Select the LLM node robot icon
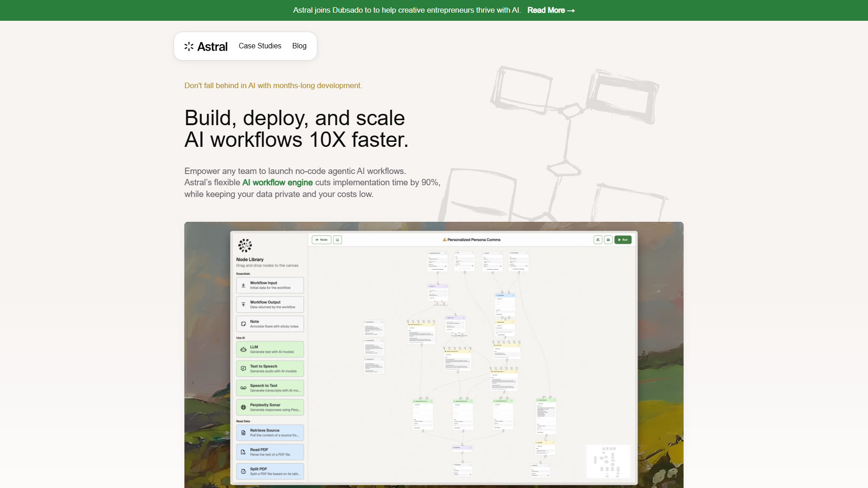Viewport: 868px width, 488px height. (243, 350)
